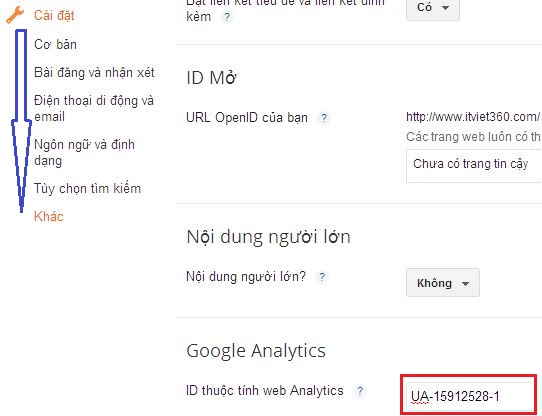Open Ngôn ngữ và định dạng settings

tap(84, 152)
